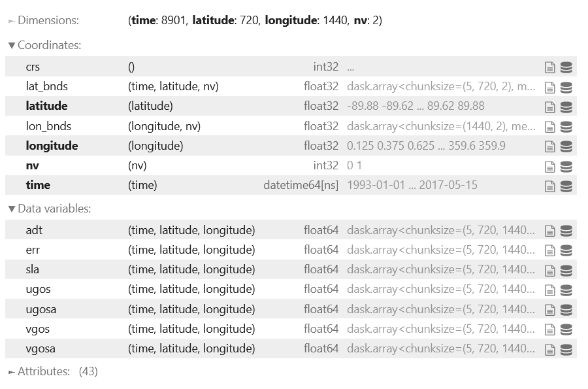The width and height of the screenshot is (588, 389).
Task: Expand the Dimensions section
Action: point(43,20)
